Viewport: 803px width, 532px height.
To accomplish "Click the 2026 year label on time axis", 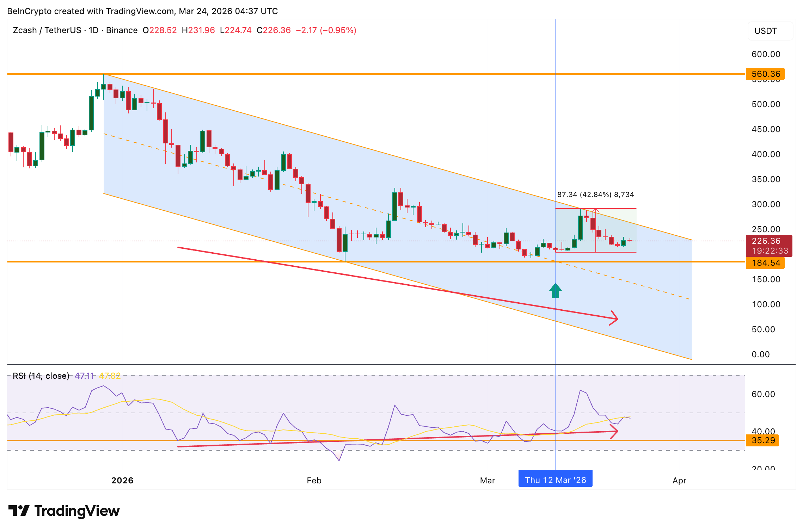I will (x=122, y=481).
